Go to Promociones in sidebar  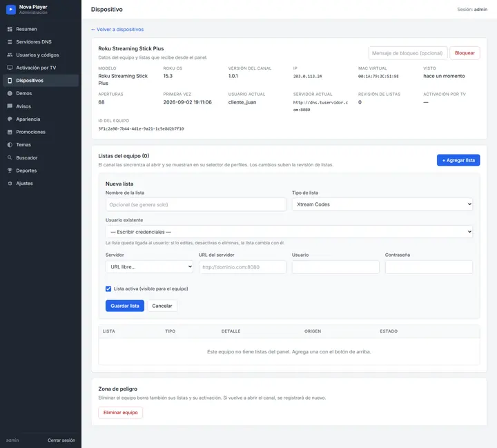click(x=41, y=132)
